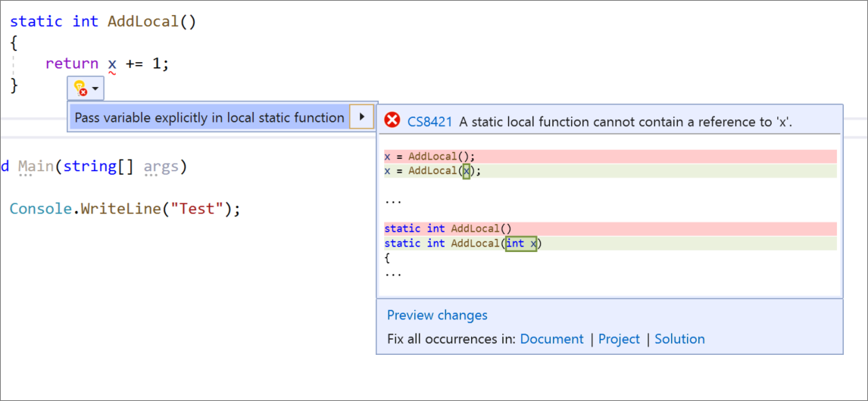
Task: Click the "Test" string literal
Action: pyautogui.click(x=197, y=208)
